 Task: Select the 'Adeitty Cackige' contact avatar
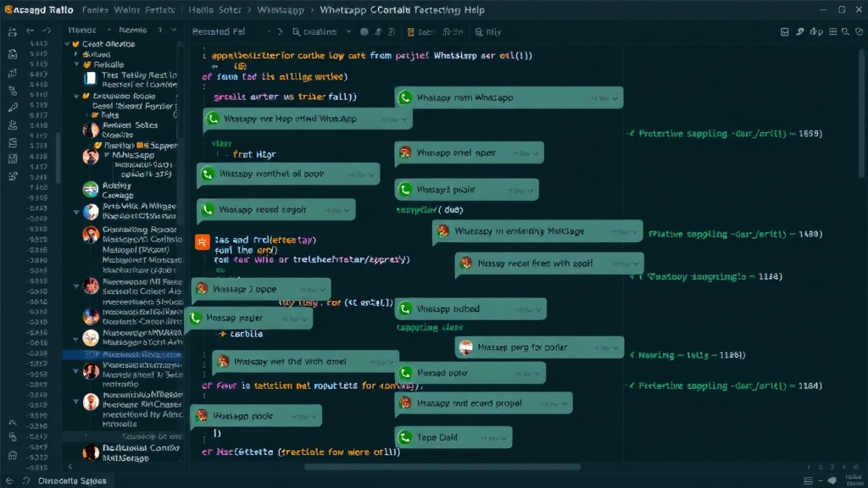click(91, 189)
